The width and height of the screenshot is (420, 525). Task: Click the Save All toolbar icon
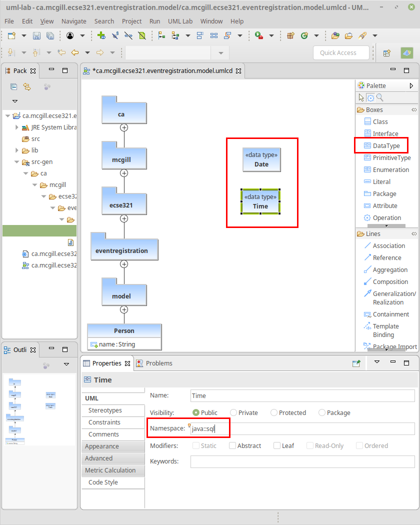[50, 35]
